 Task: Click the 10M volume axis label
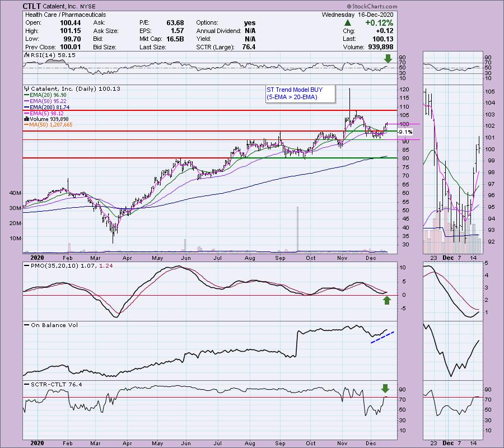click(16, 239)
